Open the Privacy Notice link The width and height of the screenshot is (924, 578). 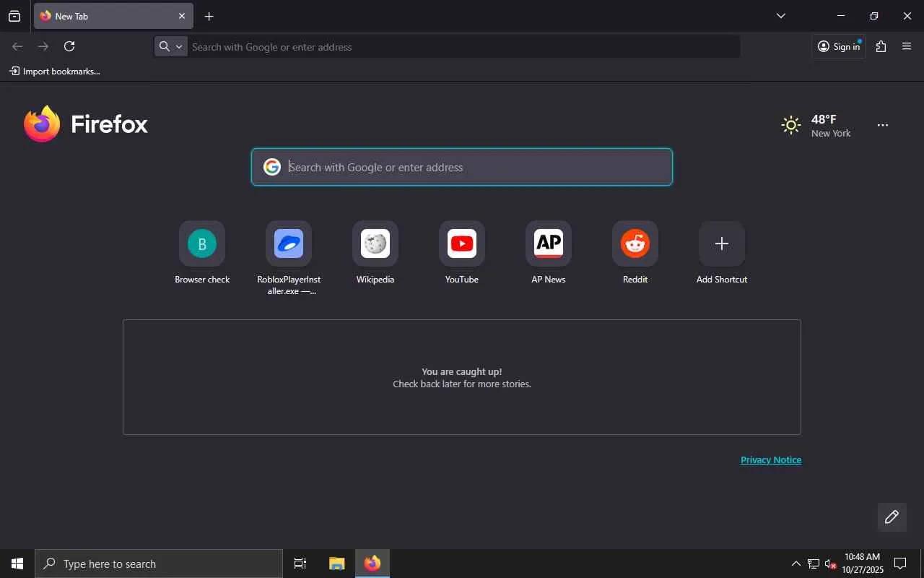click(771, 460)
